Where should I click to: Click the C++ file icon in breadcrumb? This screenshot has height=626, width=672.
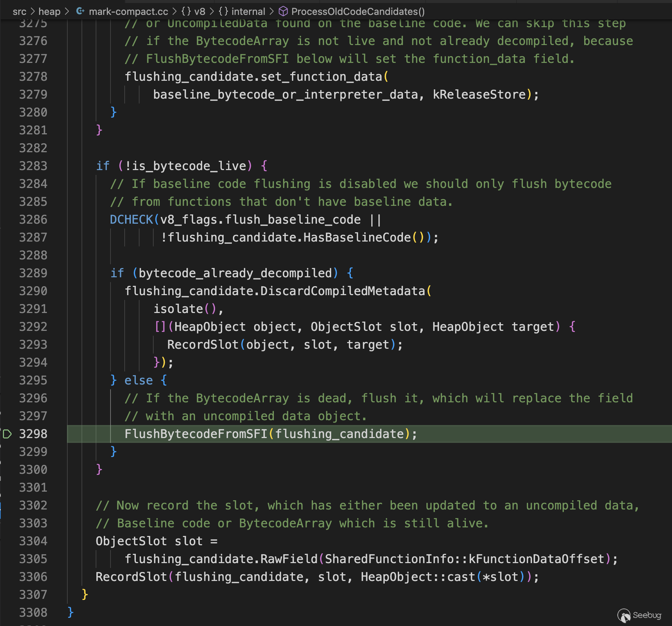80,11
